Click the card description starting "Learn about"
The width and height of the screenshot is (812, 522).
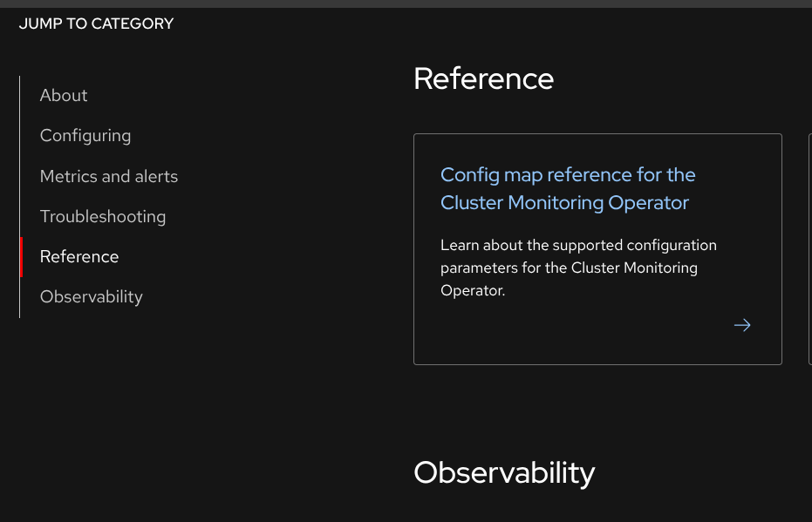tap(578, 246)
